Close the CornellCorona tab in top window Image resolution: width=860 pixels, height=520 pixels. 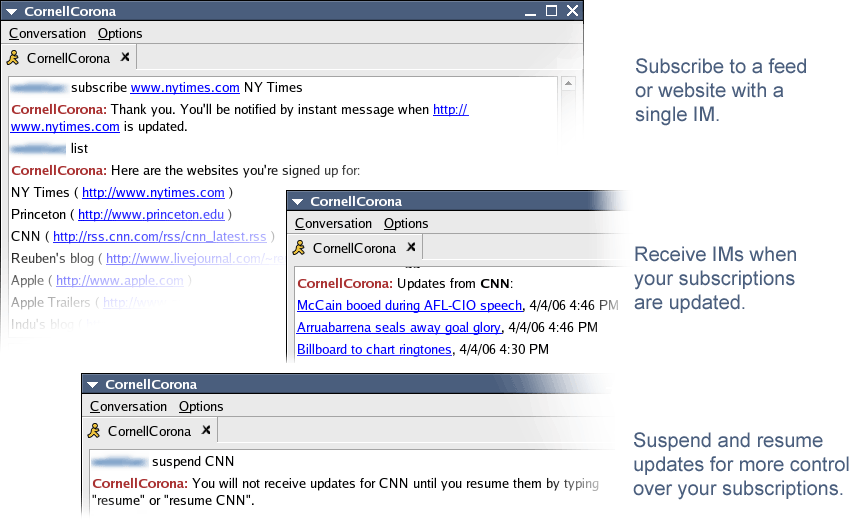pyautogui.click(x=125, y=58)
